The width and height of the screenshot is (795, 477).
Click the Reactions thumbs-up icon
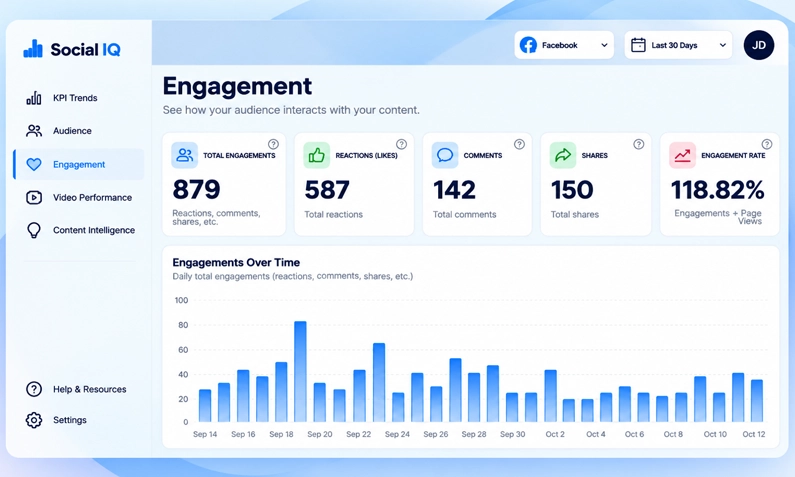click(316, 155)
